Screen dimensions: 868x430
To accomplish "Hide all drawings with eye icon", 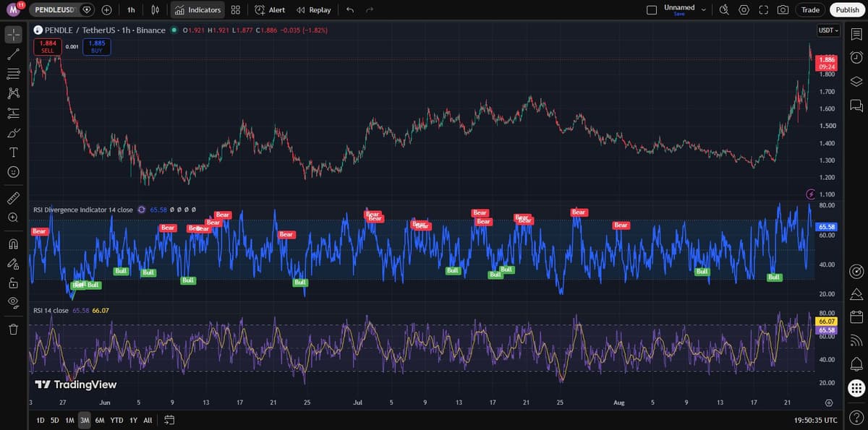I will (13, 302).
